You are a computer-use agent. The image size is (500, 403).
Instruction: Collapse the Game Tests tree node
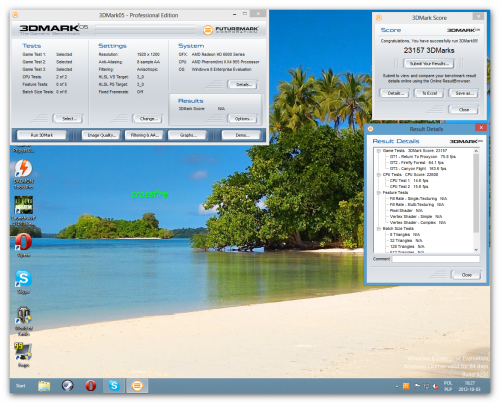(379, 151)
